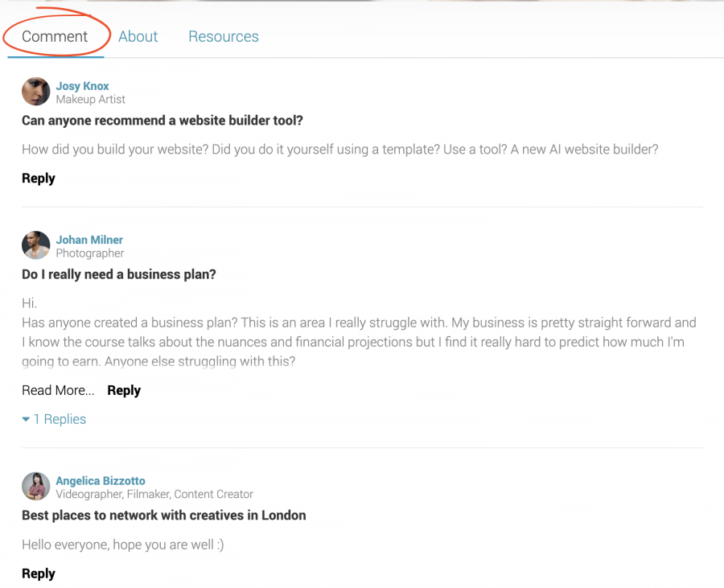724x588 pixels.
Task: Switch to the Resources tab
Action: (224, 36)
